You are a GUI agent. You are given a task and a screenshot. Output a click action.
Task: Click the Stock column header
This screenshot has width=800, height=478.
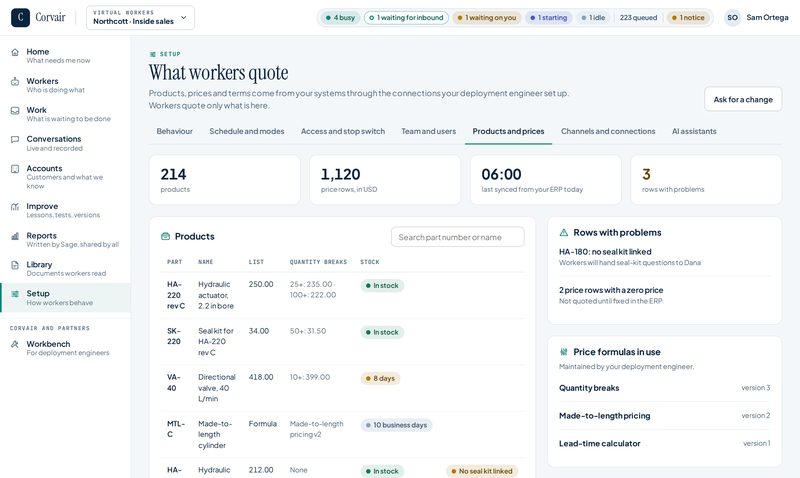(x=370, y=262)
